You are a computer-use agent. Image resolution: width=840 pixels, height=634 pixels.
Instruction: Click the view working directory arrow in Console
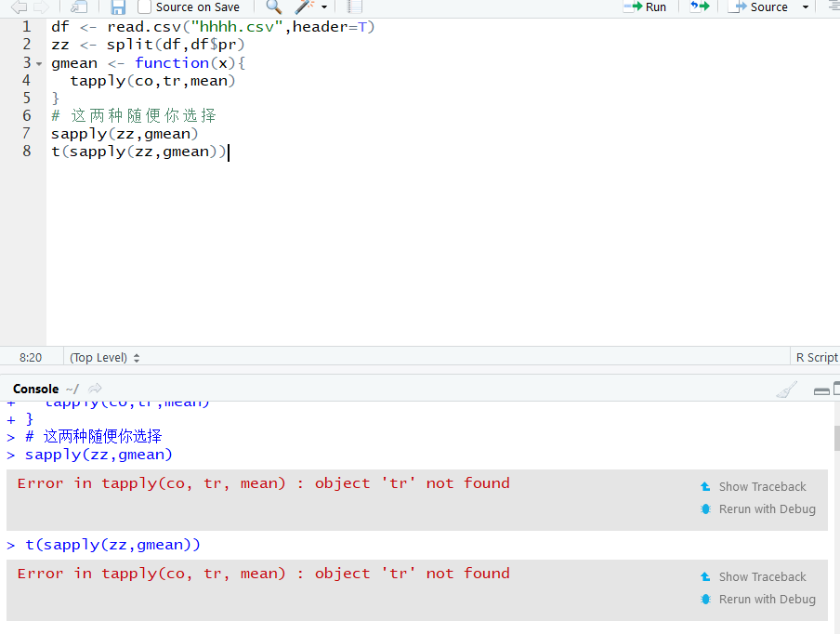[x=95, y=389]
